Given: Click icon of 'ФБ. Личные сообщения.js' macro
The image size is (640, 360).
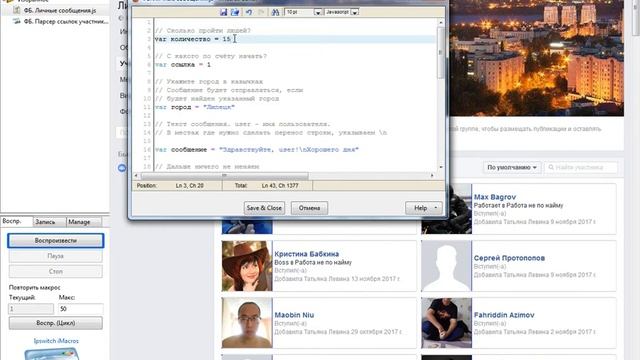Looking at the screenshot, I should (17, 10).
